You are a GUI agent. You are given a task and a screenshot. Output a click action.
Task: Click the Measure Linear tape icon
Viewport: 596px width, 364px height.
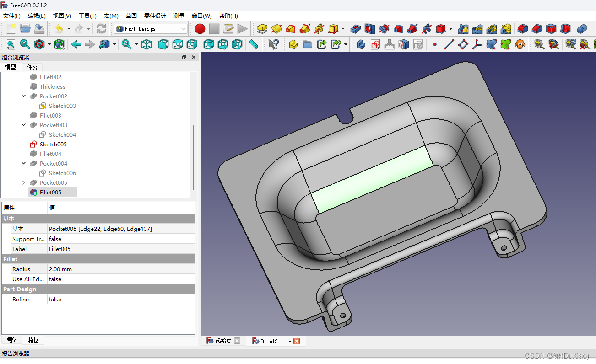(x=540, y=44)
